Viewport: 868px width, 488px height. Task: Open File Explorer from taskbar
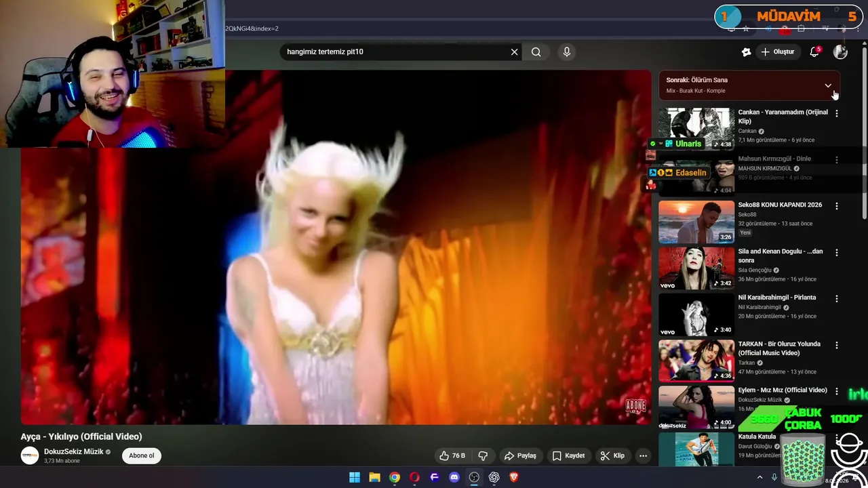[x=374, y=477]
